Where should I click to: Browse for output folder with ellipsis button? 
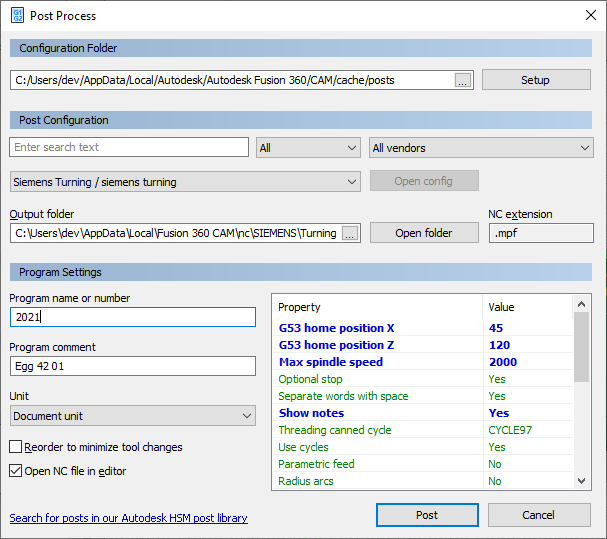point(349,233)
